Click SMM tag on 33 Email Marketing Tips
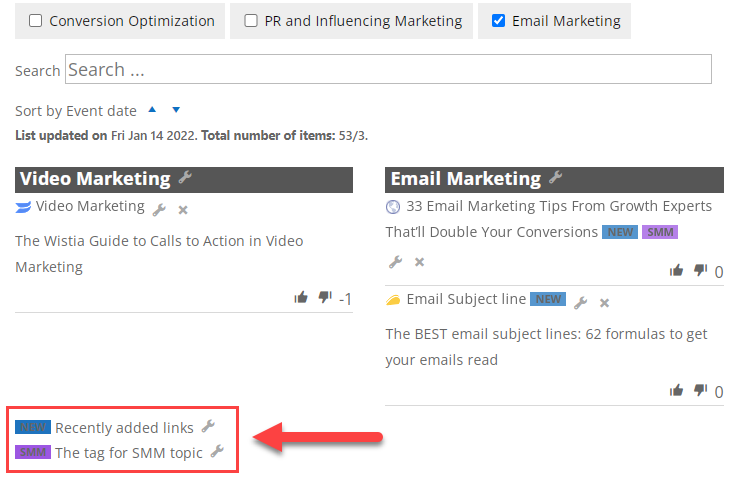The width and height of the screenshot is (747, 483). tap(660, 232)
